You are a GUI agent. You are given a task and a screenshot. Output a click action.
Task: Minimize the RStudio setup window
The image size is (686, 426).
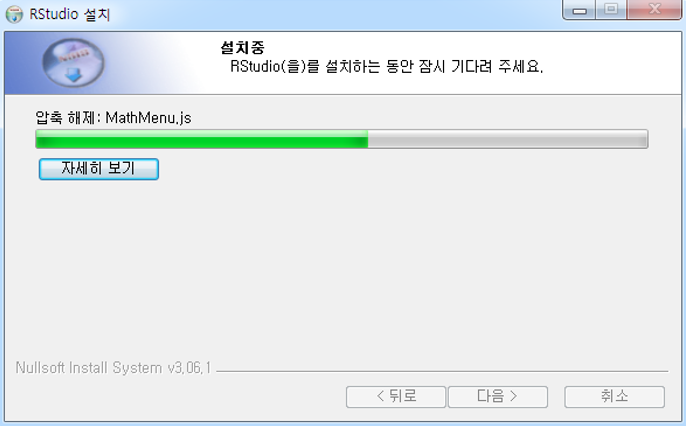pos(579,10)
